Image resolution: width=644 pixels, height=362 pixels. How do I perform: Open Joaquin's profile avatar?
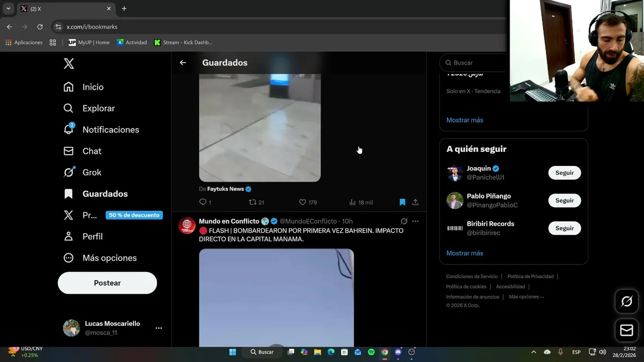pyautogui.click(x=455, y=173)
